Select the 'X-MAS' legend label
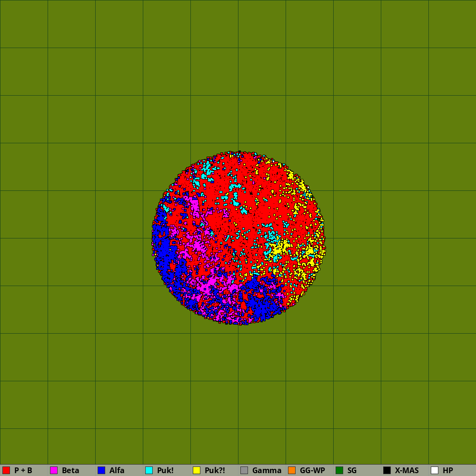 [407, 470]
